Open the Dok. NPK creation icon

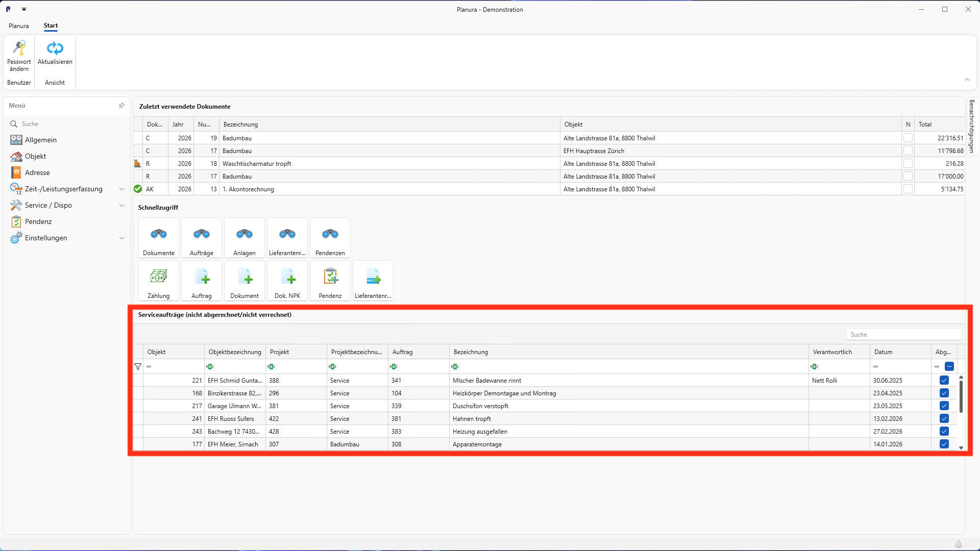point(287,281)
